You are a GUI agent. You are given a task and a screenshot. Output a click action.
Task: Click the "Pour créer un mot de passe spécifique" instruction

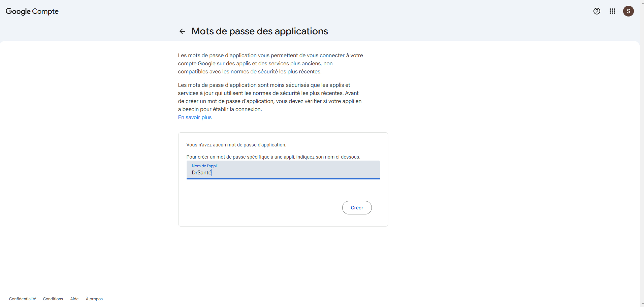(273, 157)
